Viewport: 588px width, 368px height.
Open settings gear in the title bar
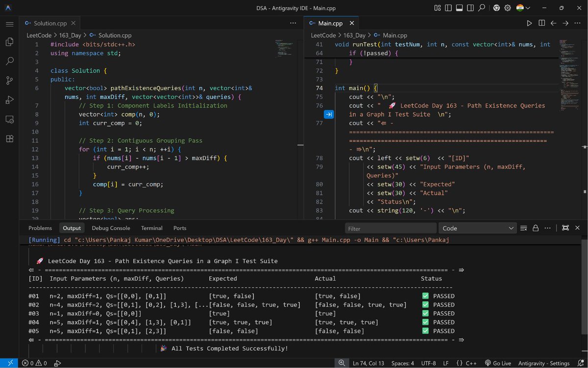(508, 8)
